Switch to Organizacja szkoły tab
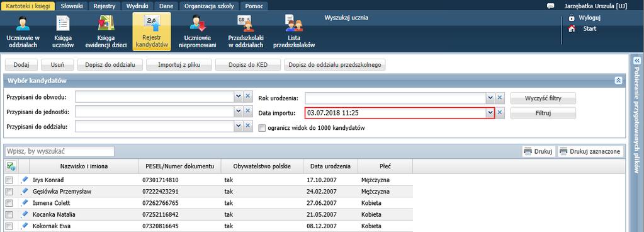Viewport: 644px width, 232px height. tap(209, 6)
